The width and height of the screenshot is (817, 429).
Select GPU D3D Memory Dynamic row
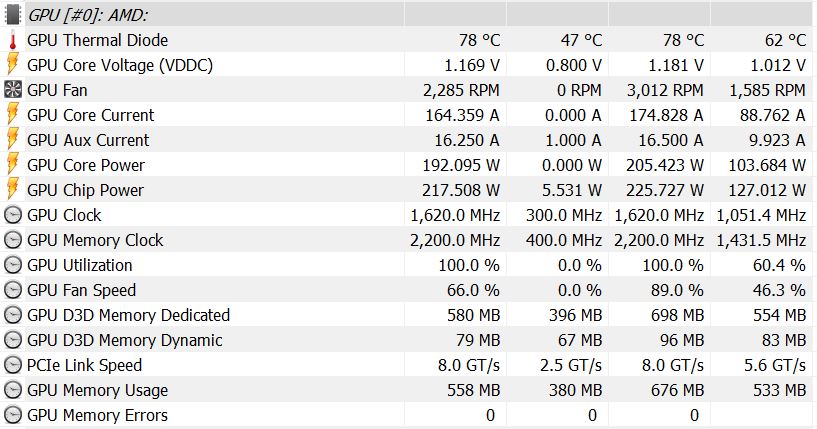coord(125,340)
